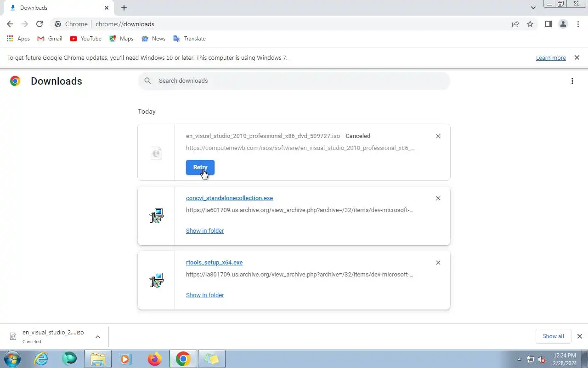The width and height of the screenshot is (588, 368).
Task: Click the tray network icon
Action: click(531, 359)
